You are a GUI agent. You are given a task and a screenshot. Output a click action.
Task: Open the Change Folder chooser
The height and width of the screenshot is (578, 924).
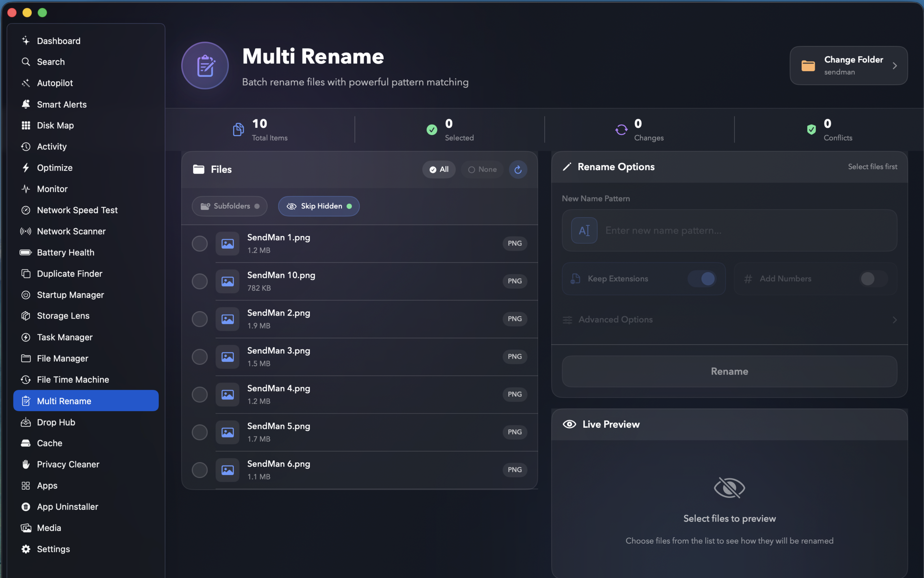pos(849,65)
